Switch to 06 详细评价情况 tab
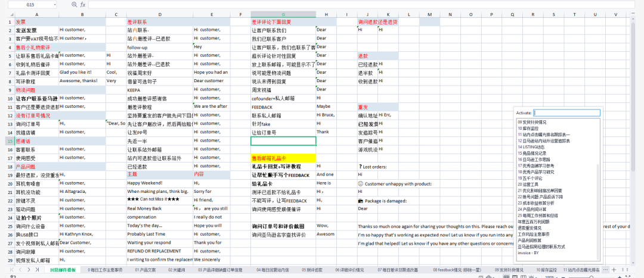Viewport: 644px width, 278px height. 349,270
